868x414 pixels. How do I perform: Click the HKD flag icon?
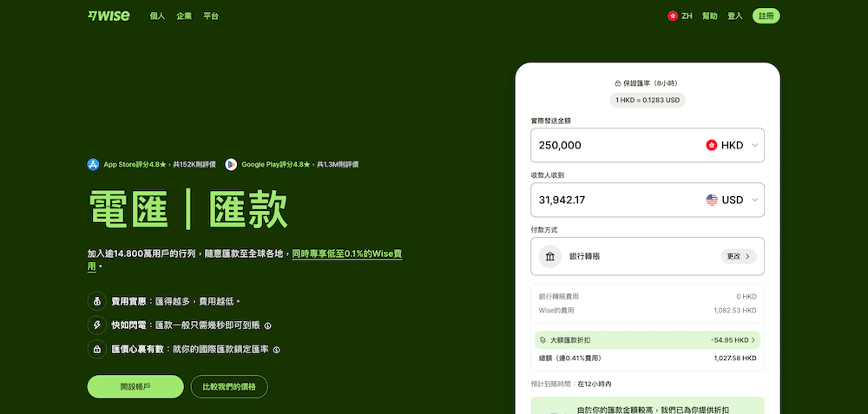coord(712,145)
